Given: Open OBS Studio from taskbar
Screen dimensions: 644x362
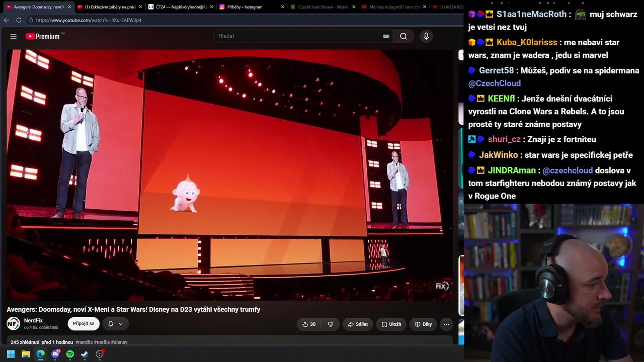Looking at the screenshot, I should [x=100, y=354].
